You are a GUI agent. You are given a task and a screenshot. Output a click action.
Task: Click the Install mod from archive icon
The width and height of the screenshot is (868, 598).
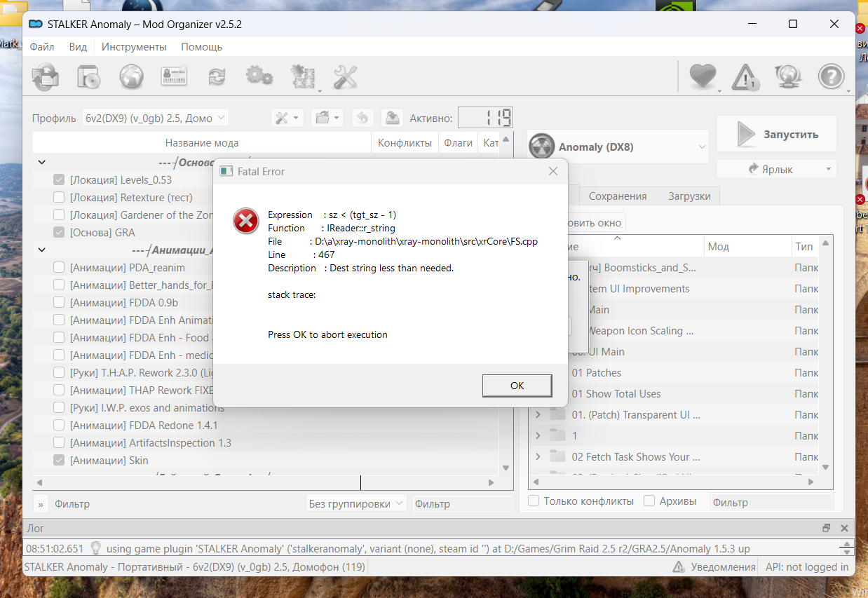point(89,76)
